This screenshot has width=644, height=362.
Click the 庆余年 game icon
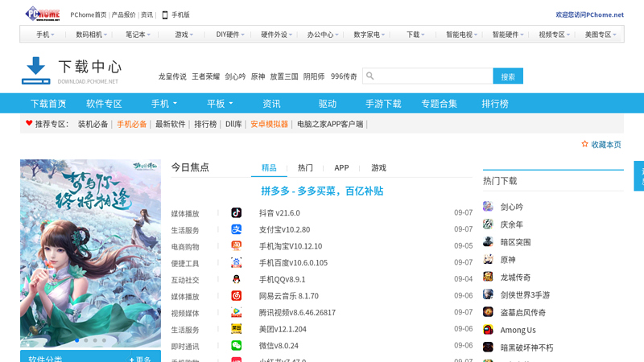(x=488, y=224)
